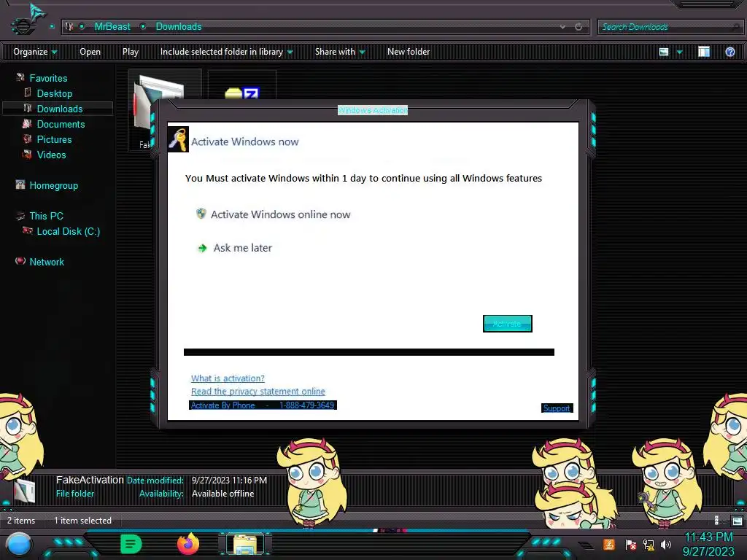The width and height of the screenshot is (747, 560).
Task: Open Pictures in the navigation pane
Action: point(54,139)
